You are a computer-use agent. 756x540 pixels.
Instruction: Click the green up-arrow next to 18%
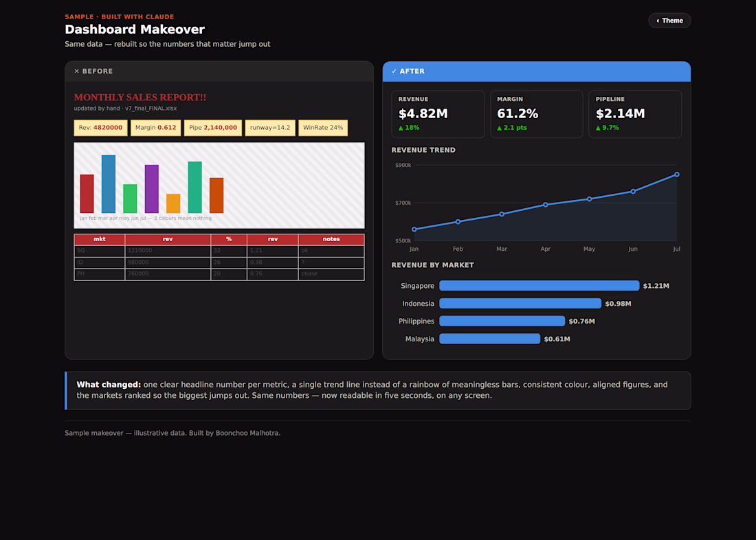point(401,128)
